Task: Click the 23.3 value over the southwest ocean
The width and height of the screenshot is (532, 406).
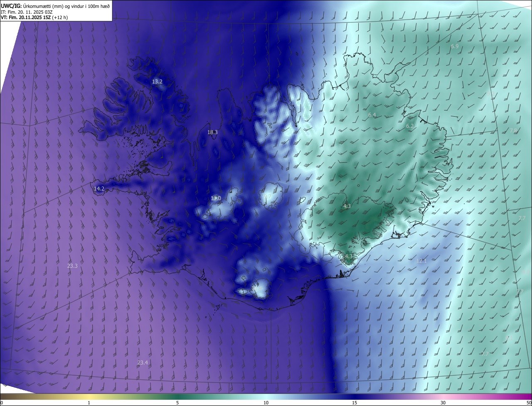Action: click(72, 266)
